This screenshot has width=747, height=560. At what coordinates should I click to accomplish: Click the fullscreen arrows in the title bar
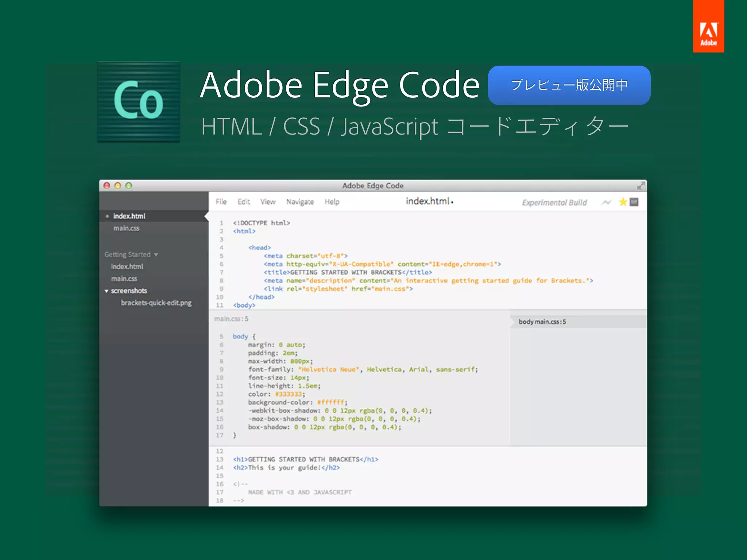point(640,186)
